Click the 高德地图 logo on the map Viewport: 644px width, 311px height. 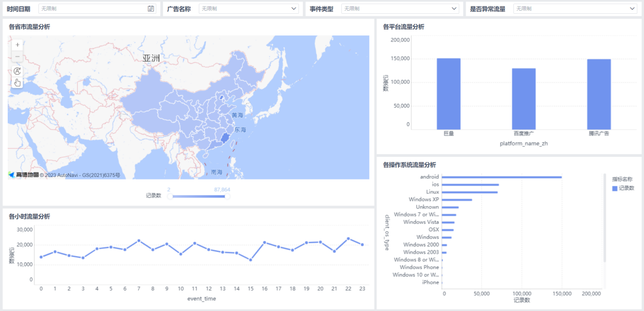24,175
